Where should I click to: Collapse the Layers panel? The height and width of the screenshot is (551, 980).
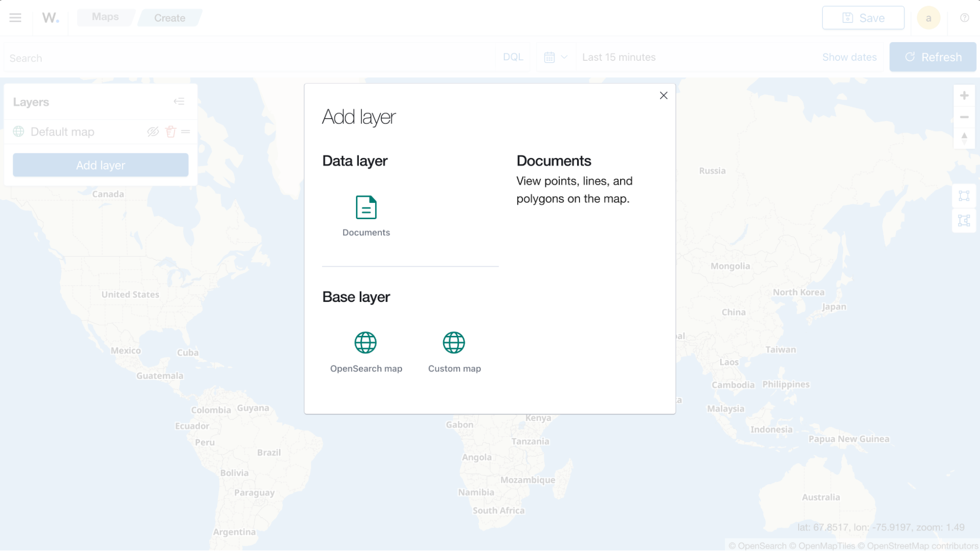(179, 101)
